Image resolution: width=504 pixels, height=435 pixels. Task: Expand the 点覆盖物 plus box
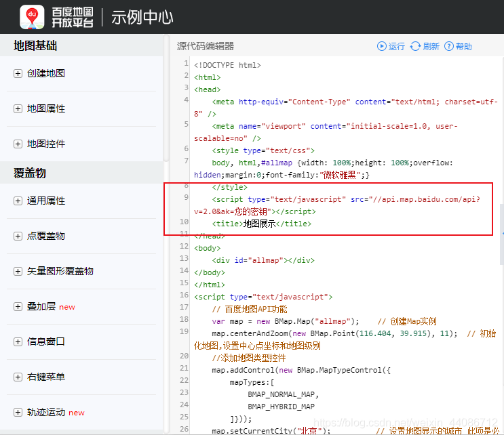pyautogui.click(x=18, y=236)
